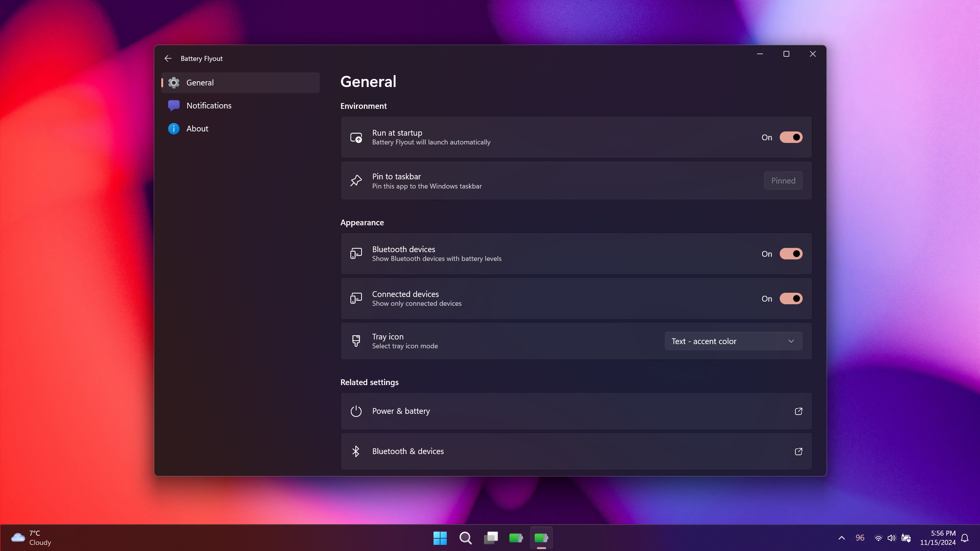
Task: Click the Pinned button
Action: tap(783, 180)
